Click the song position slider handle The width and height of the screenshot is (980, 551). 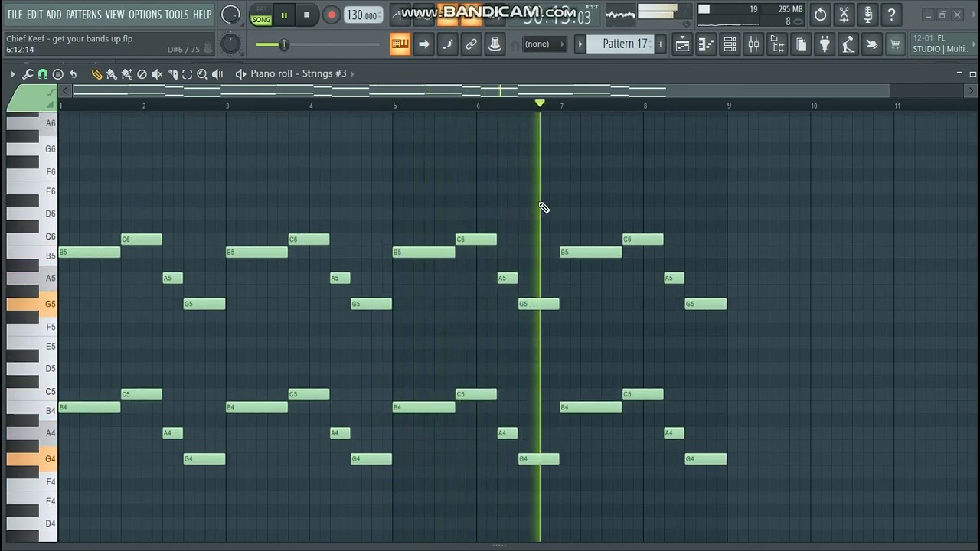coord(283,44)
